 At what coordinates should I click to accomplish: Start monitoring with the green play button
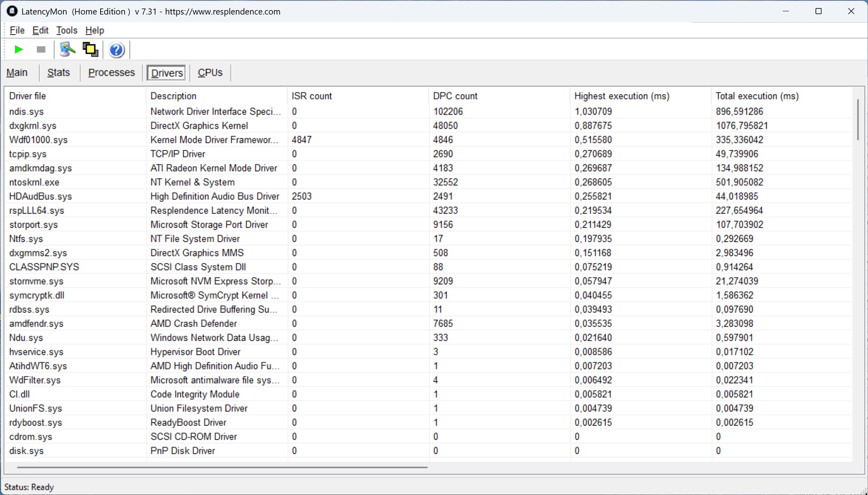[18, 50]
